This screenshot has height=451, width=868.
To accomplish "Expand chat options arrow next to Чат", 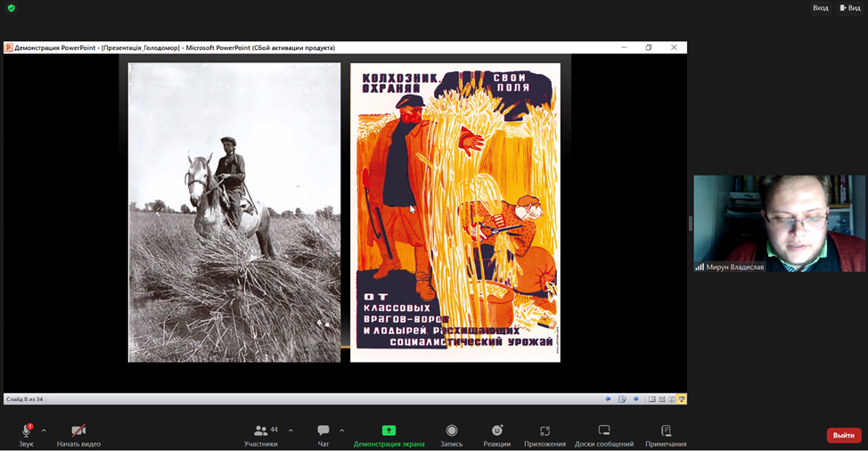I will click(341, 430).
